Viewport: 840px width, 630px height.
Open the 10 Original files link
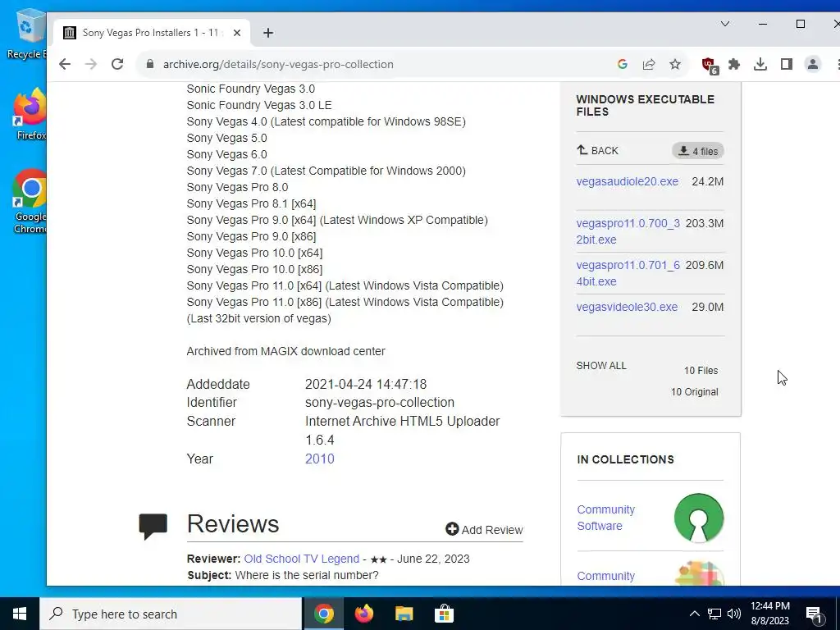click(x=694, y=392)
